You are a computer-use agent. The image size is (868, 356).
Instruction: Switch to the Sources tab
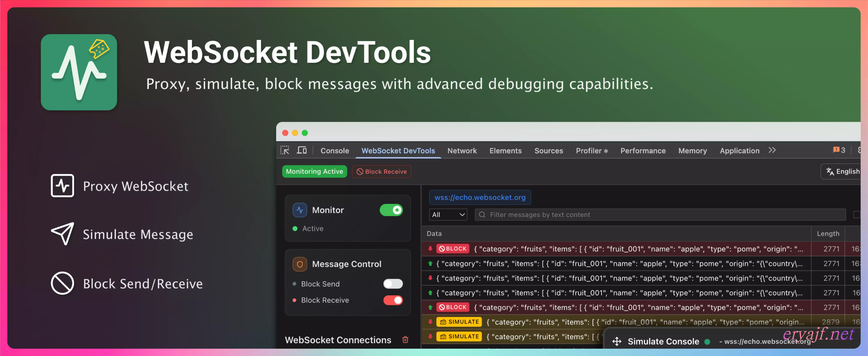tap(549, 151)
